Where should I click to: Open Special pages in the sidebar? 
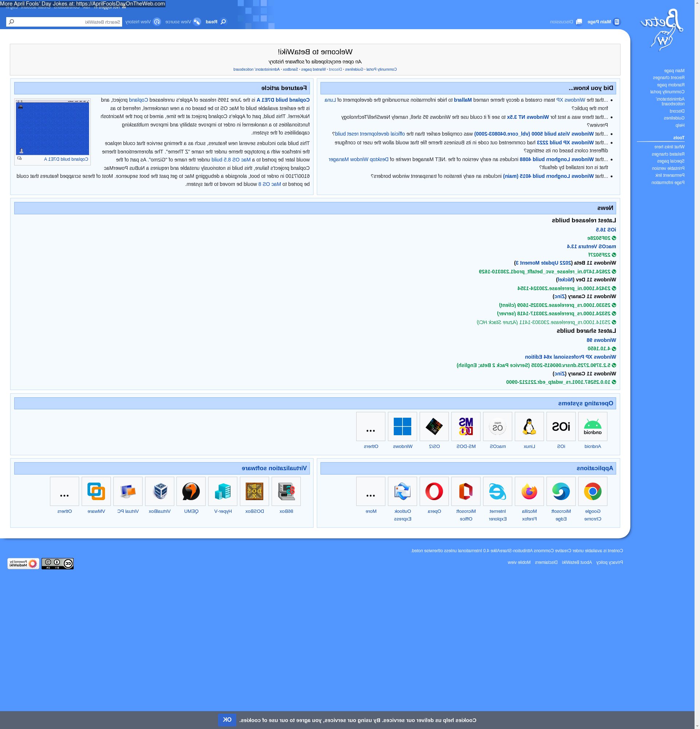coord(670,161)
